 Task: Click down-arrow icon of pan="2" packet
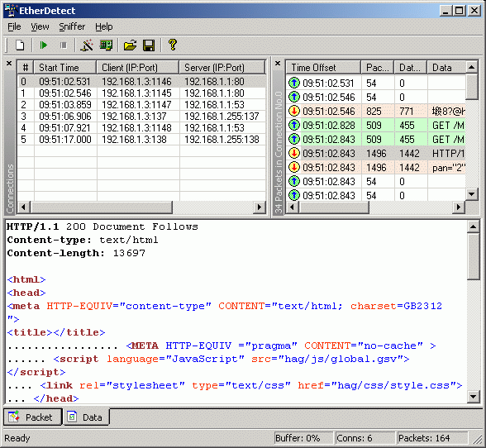(294, 167)
